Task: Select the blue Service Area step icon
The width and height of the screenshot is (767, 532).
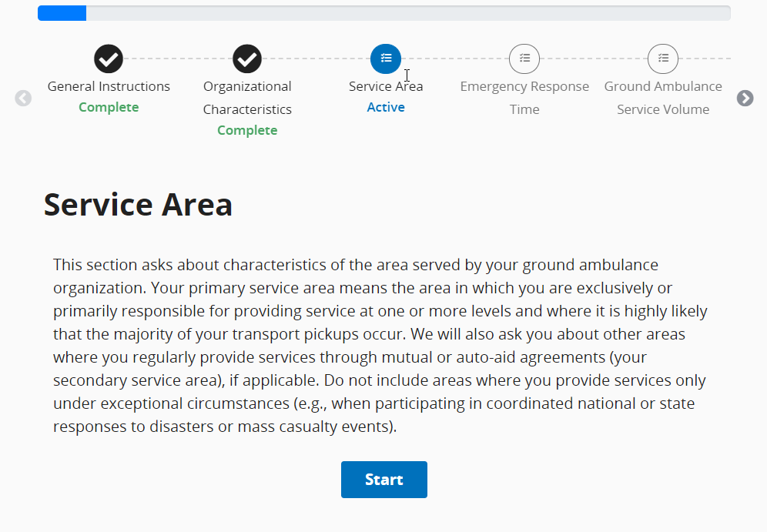Action: pos(386,59)
